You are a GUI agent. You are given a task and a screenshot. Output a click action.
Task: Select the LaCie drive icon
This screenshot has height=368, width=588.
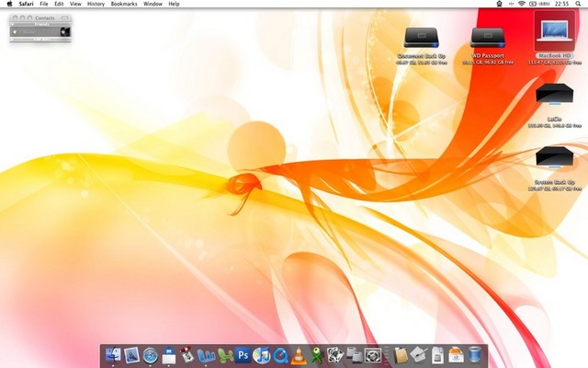pyautogui.click(x=555, y=94)
